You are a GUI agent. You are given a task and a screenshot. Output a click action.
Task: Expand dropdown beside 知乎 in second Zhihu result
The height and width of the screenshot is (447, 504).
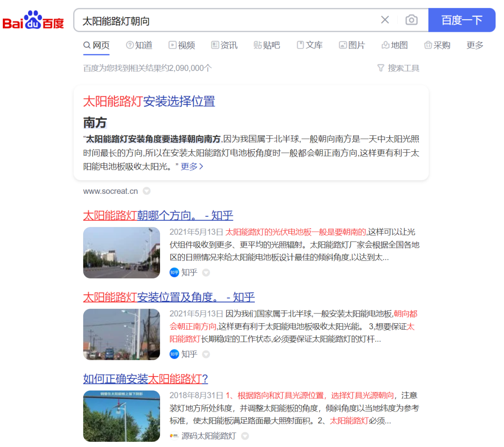206,355
